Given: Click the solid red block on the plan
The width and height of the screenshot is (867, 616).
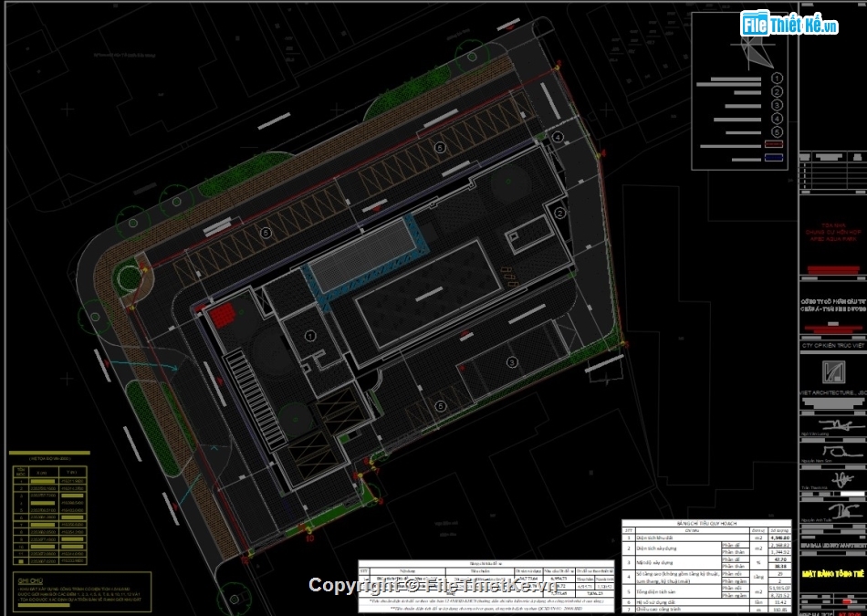Looking at the screenshot, I should [222, 315].
